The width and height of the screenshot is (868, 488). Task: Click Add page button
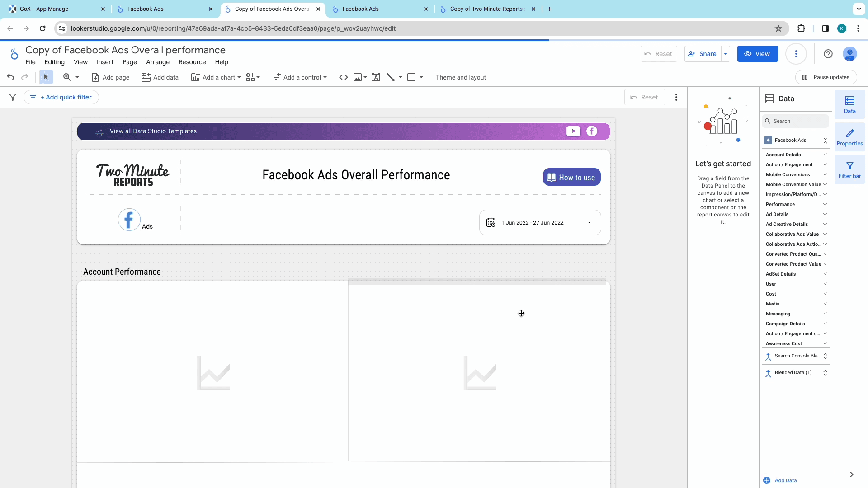pyautogui.click(x=110, y=77)
